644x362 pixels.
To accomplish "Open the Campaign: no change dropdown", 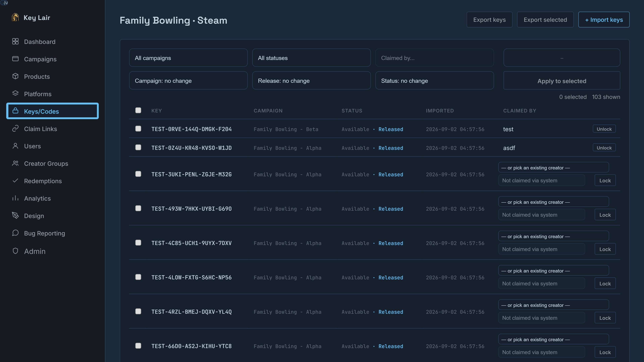I will click(188, 80).
